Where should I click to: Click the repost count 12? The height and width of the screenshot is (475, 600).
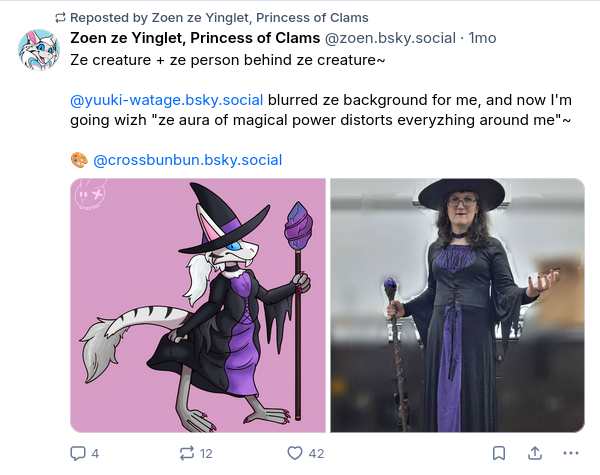[x=206, y=453]
